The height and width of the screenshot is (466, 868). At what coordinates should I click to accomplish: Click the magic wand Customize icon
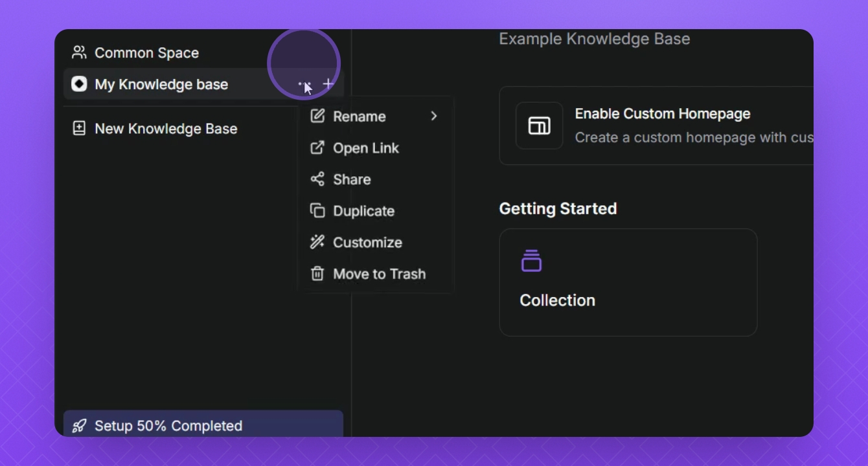pyautogui.click(x=317, y=242)
